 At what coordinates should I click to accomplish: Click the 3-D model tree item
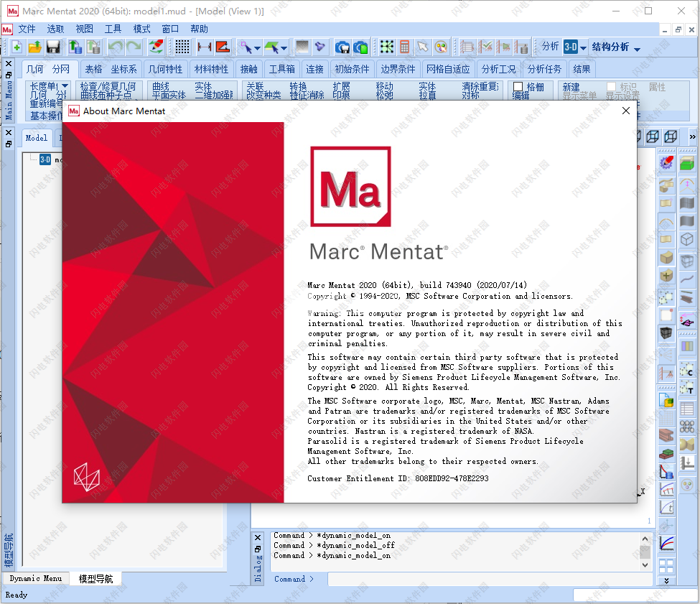click(45, 160)
